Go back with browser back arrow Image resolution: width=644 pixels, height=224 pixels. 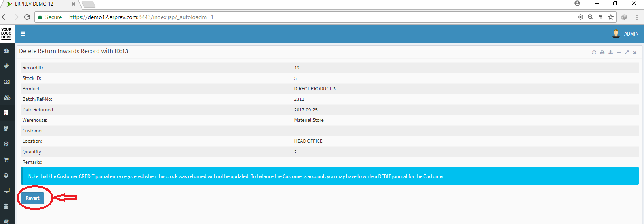[x=4, y=17]
